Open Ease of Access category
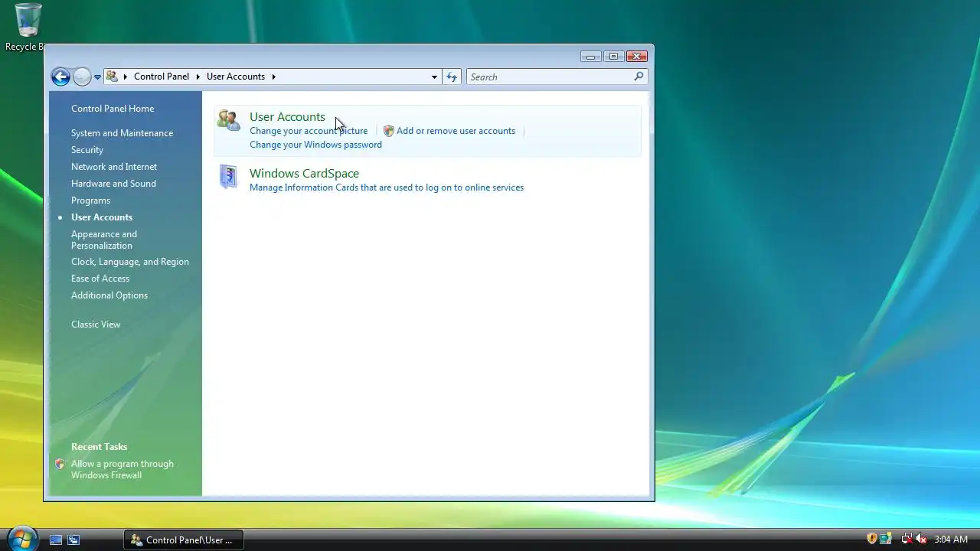This screenshot has height=551, width=980. (100, 279)
